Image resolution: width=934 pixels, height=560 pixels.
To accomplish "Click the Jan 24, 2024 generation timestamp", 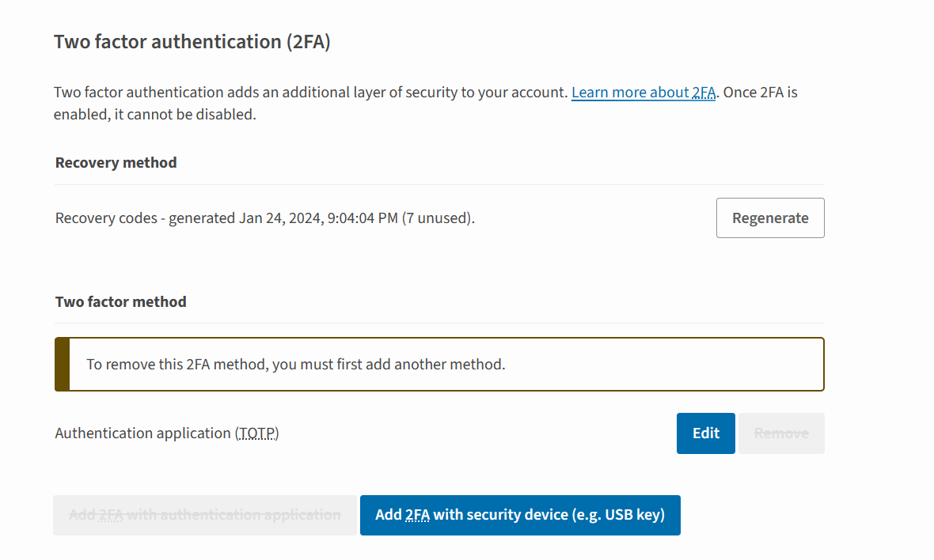I will point(318,218).
